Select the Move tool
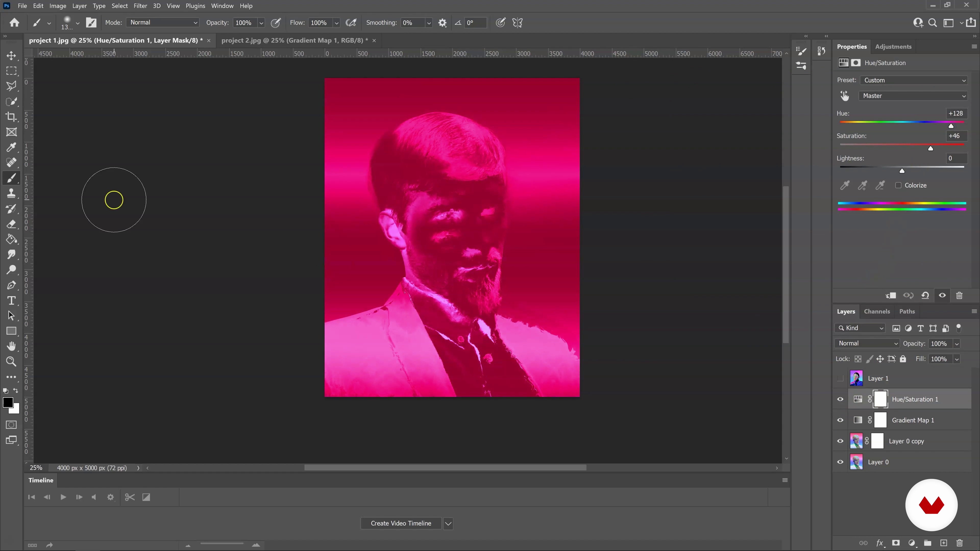This screenshot has height=551, width=980. (x=11, y=56)
